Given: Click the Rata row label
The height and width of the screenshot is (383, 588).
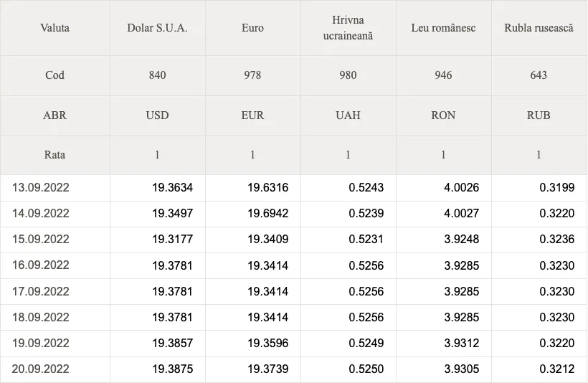Looking at the screenshot, I should (54, 155).
